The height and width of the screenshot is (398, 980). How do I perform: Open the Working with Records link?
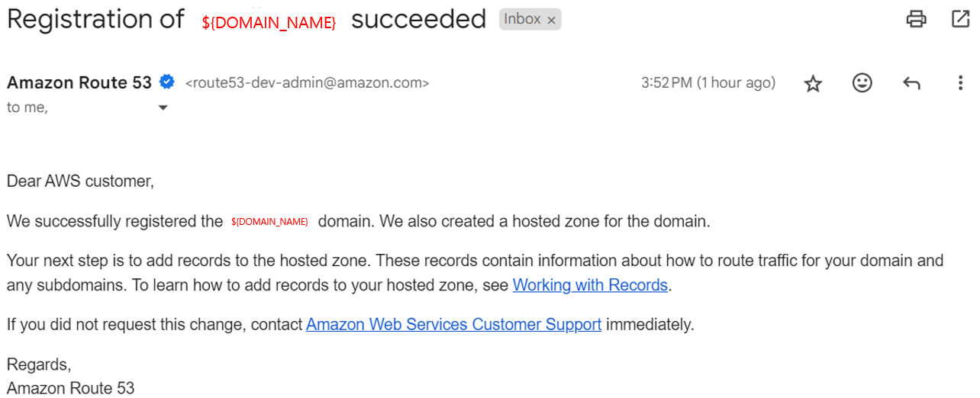click(x=590, y=285)
